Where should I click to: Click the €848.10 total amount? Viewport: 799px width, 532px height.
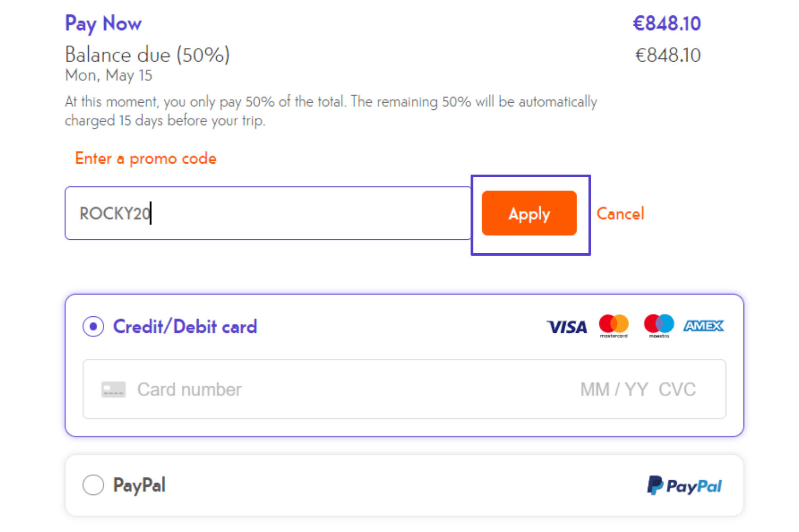pos(667,24)
